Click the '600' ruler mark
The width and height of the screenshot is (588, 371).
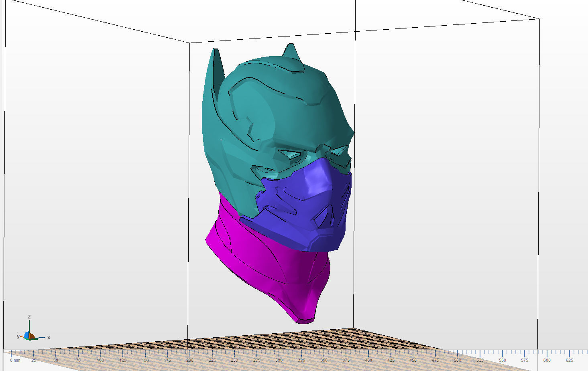point(547,360)
